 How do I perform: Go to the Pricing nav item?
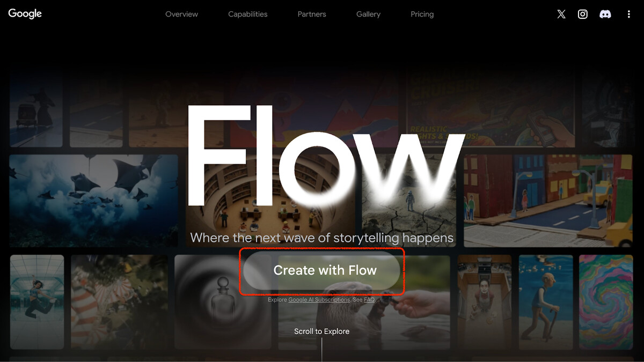click(x=422, y=14)
